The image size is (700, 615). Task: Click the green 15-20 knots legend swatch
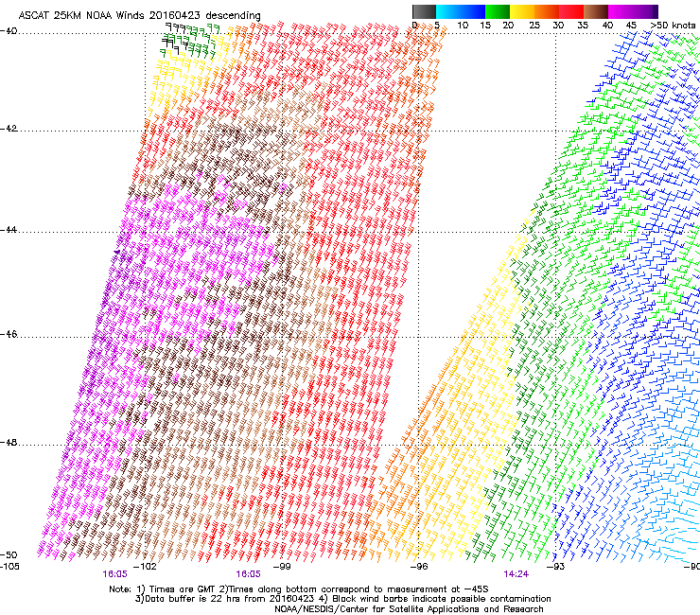click(498, 11)
